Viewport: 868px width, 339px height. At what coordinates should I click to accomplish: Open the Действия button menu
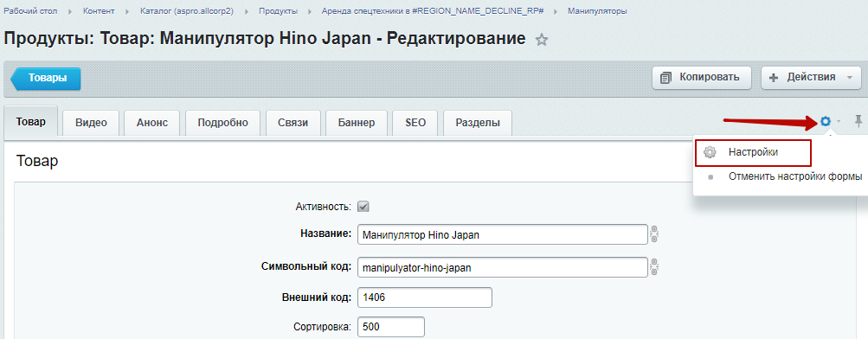(x=812, y=78)
